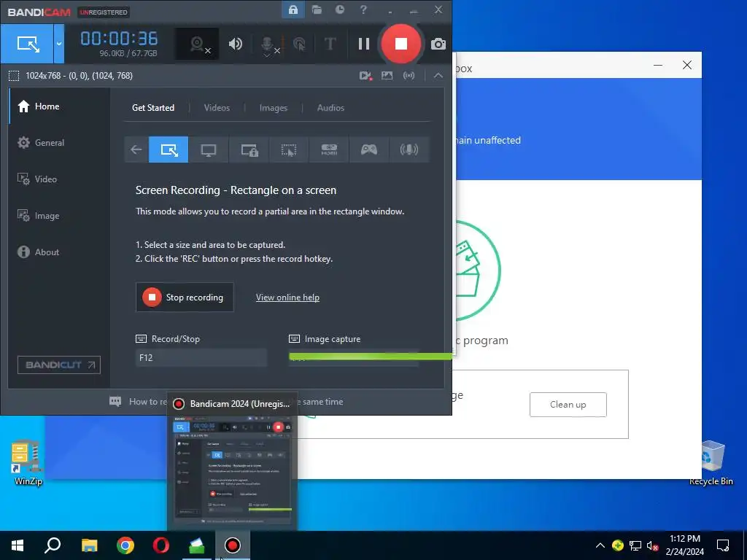
Task: Capture a screenshot with the camera icon
Action: point(438,44)
